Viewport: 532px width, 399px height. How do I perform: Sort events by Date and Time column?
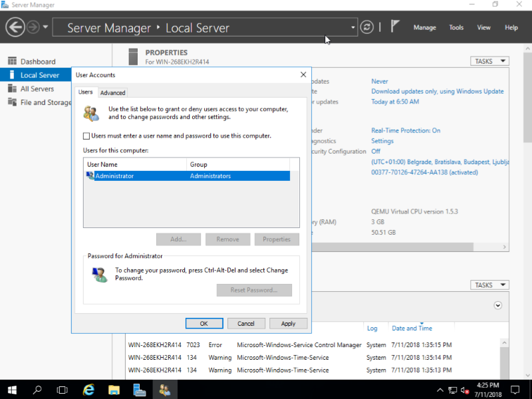[x=412, y=328]
